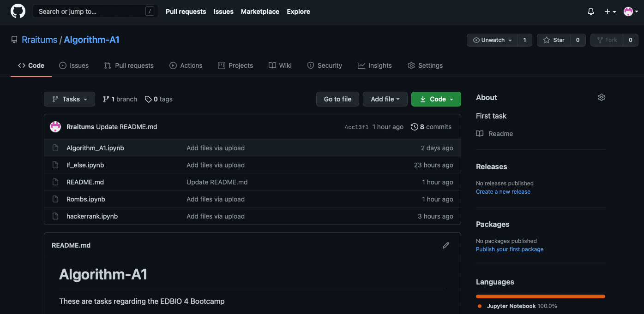Open the plus create-new menu
Image resolution: width=644 pixels, height=314 pixels.
tap(610, 12)
